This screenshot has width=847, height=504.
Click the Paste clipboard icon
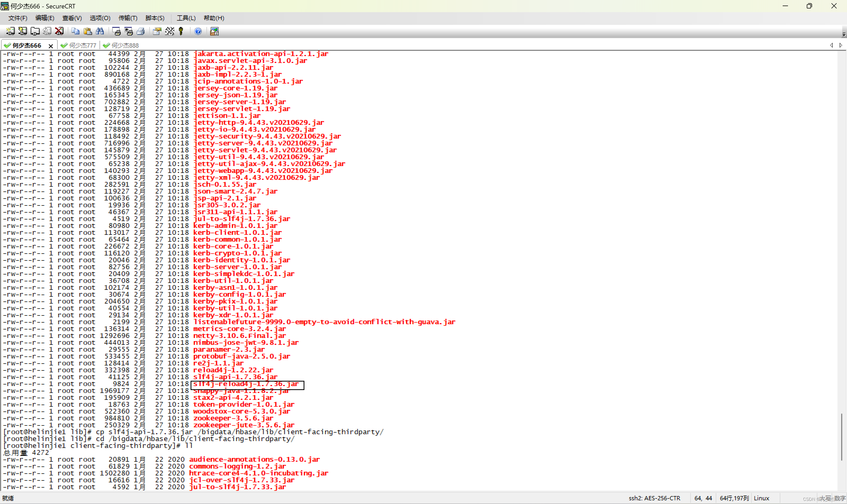click(88, 31)
